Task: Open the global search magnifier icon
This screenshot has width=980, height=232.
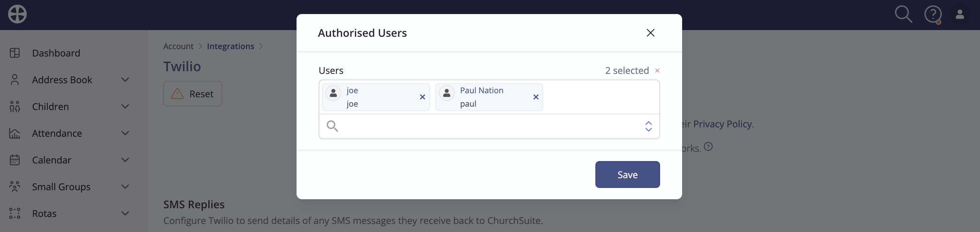Action: [x=903, y=14]
